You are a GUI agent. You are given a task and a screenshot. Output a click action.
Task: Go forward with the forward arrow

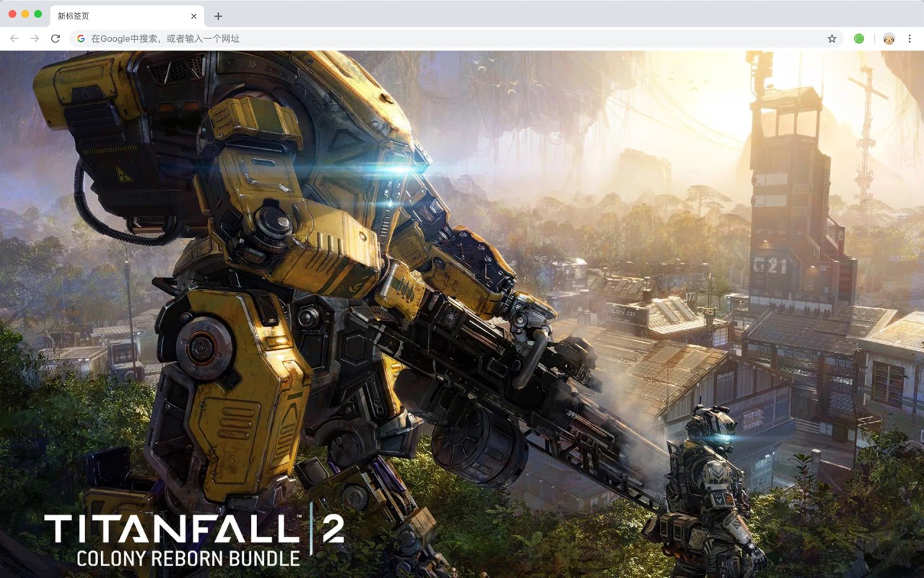pos(35,38)
